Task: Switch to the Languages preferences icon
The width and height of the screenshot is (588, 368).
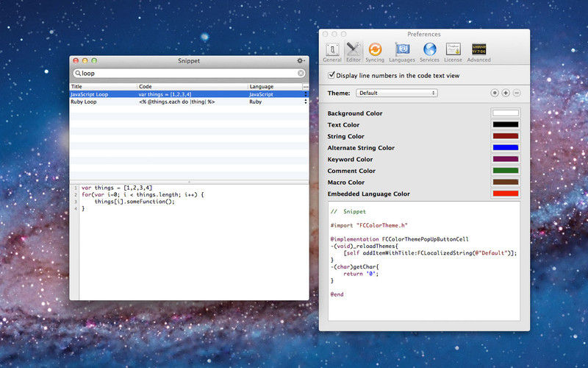Action: [x=402, y=52]
